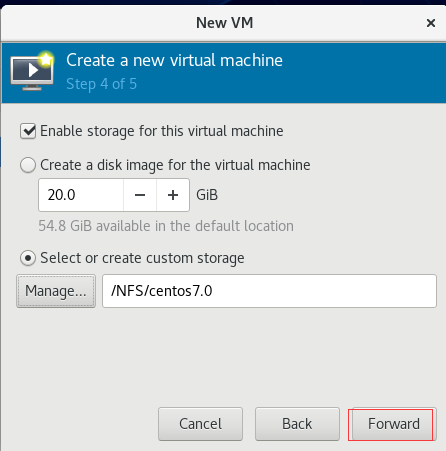446x451 pixels.
Task: Go Back to the previous step
Action: [x=297, y=424]
